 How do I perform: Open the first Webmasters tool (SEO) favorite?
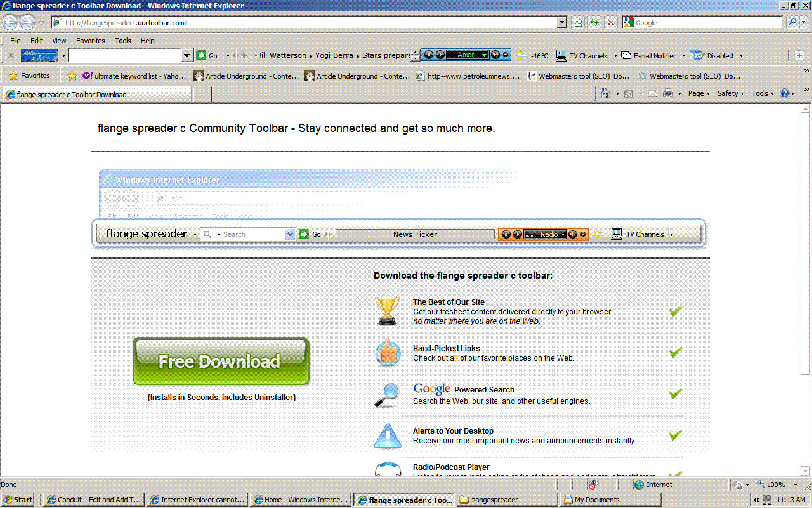[579, 76]
